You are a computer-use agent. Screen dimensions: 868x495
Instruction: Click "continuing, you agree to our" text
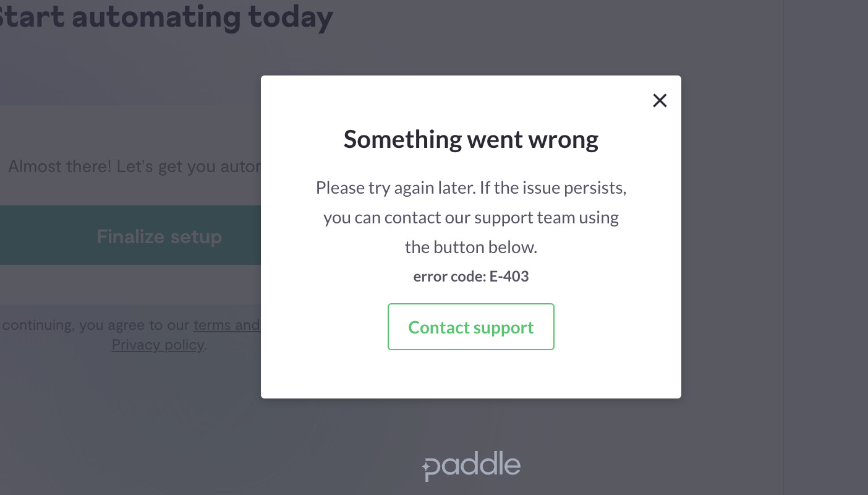pos(96,325)
